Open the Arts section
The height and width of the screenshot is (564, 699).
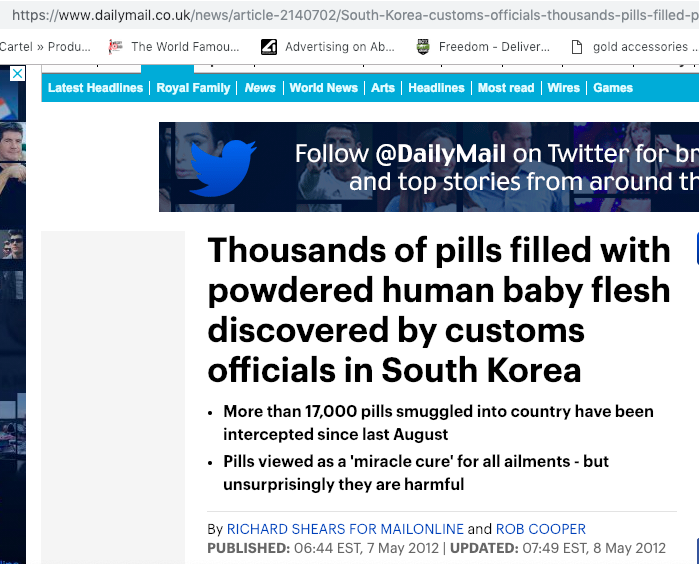pos(383,88)
